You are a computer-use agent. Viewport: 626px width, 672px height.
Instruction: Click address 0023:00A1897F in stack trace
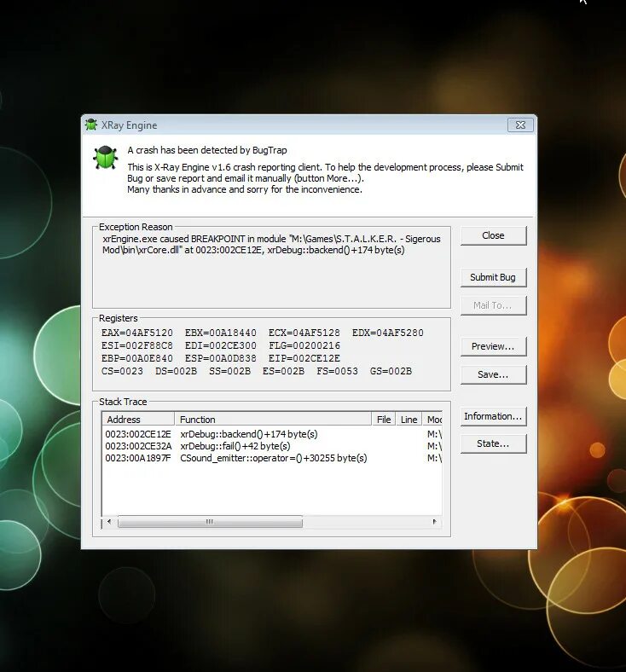click(138, 458)
